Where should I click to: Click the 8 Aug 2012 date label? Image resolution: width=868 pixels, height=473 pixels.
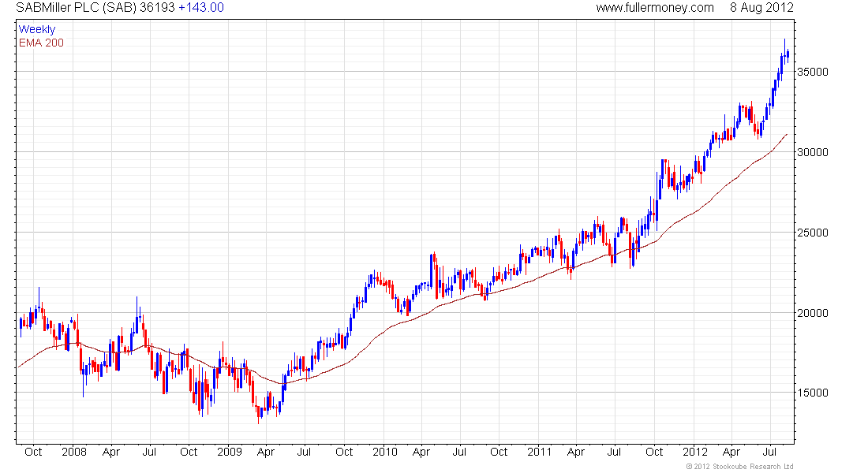coord(761,8)
